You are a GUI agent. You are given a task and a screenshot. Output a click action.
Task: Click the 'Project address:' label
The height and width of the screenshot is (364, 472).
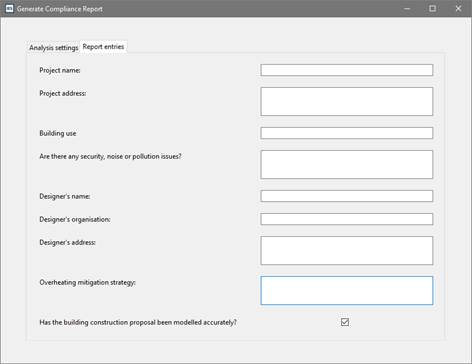[x=63, y=93]
